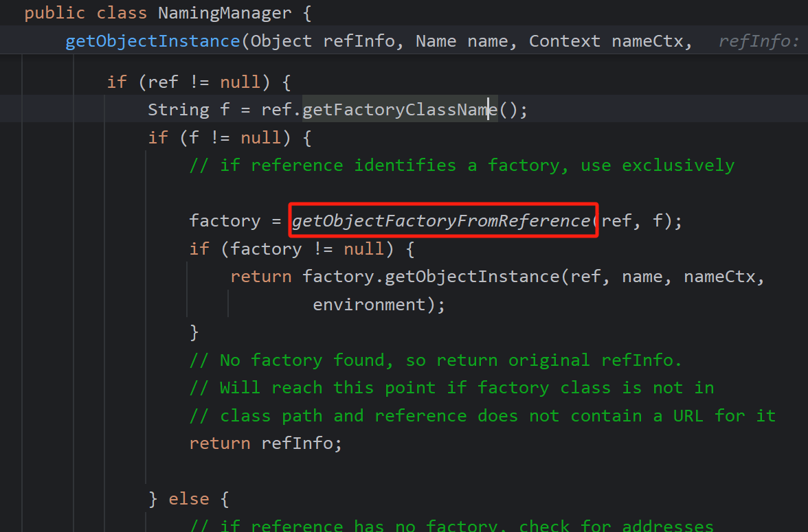Click 'return factory.getObjectInstance' statement

click(497, 277)
